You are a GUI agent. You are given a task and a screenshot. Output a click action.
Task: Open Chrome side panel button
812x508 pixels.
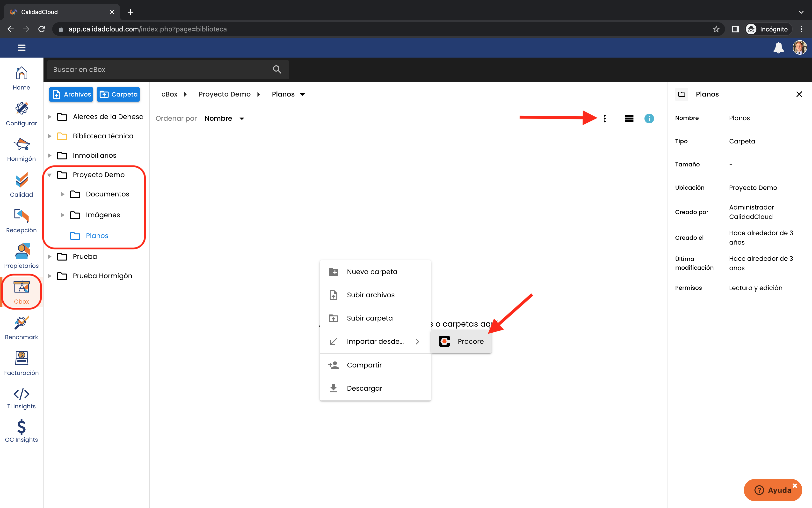click(735, 29)
